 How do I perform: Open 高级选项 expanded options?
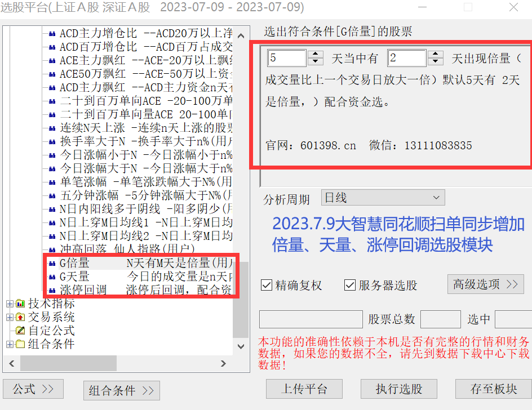coord(486,284)
